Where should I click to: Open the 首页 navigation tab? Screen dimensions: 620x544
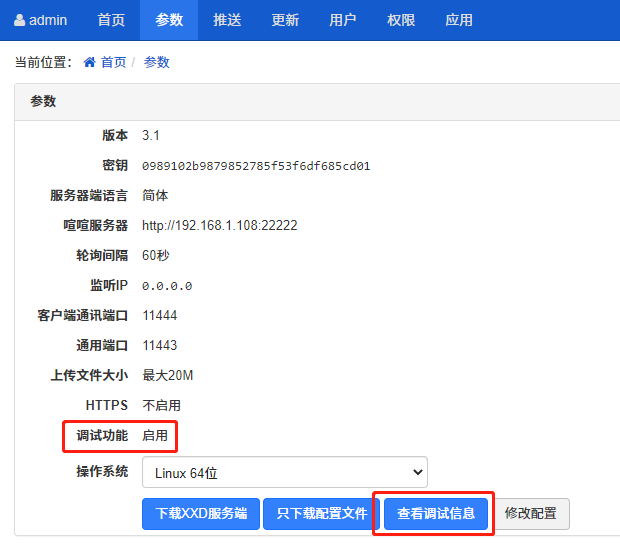111,20
